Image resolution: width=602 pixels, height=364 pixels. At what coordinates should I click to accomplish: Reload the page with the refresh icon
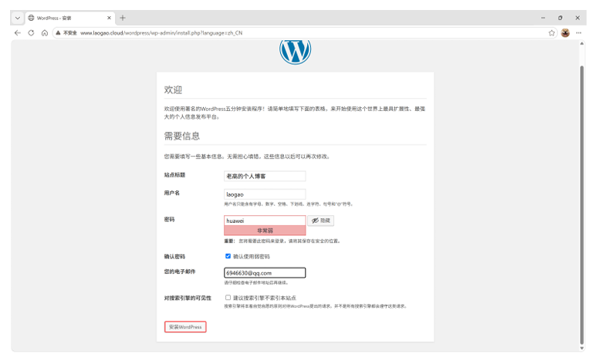tap(31, 33)
